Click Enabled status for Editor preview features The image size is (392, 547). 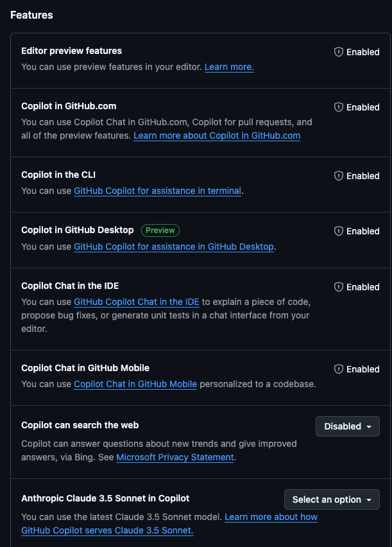tap(362, 52)
